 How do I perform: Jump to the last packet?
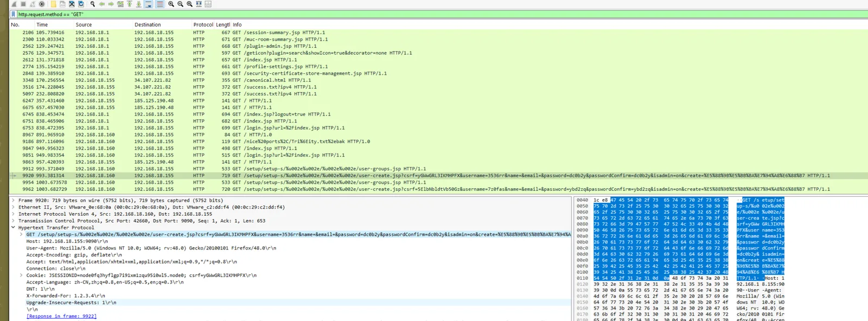pos(139,4)
